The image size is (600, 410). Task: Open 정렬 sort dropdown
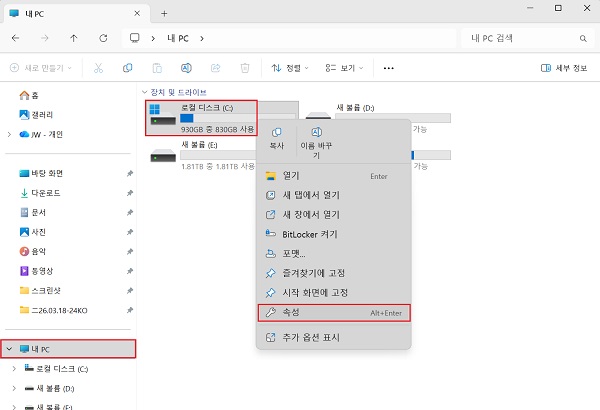290,68
